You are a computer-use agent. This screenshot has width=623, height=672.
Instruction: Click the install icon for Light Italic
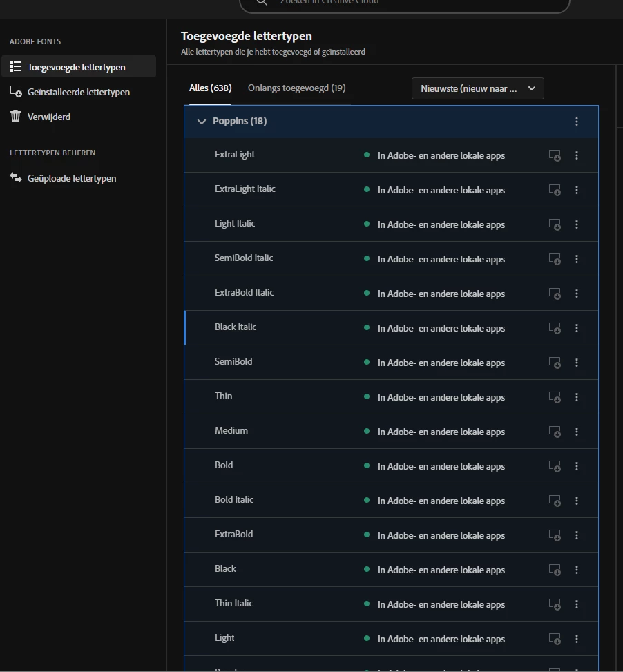pos(555,224)
